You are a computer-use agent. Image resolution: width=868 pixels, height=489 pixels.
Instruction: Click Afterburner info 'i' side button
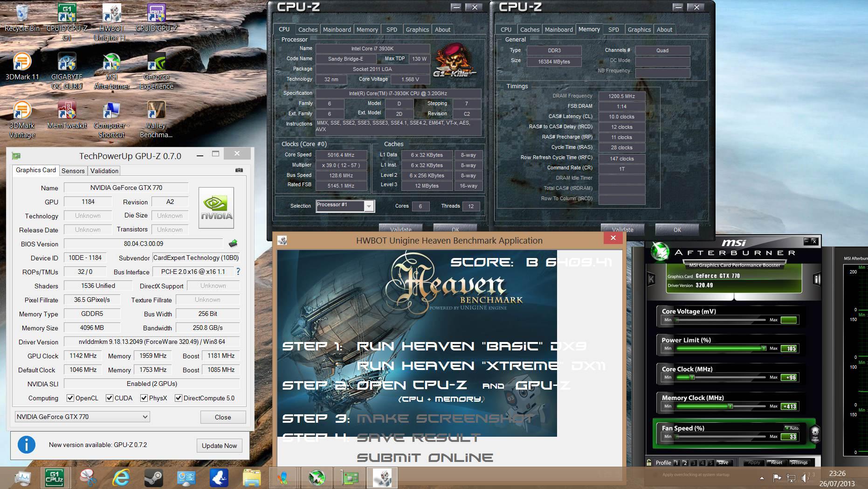point(817,279)
